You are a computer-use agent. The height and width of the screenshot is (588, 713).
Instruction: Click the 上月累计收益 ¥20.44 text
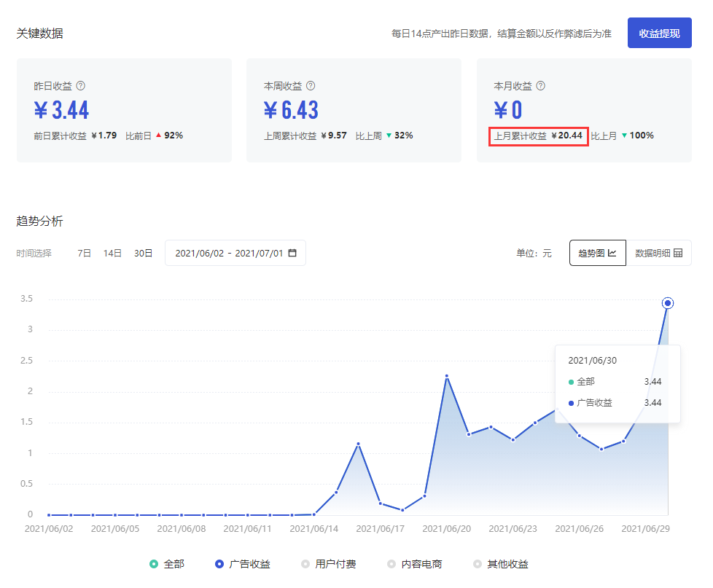click(x=538, y=136)
